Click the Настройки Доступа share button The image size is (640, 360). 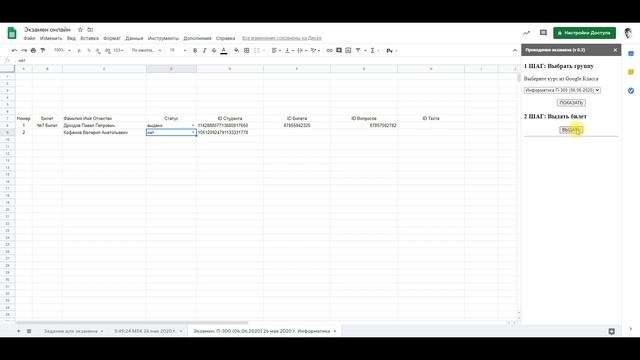coord(584,33)
